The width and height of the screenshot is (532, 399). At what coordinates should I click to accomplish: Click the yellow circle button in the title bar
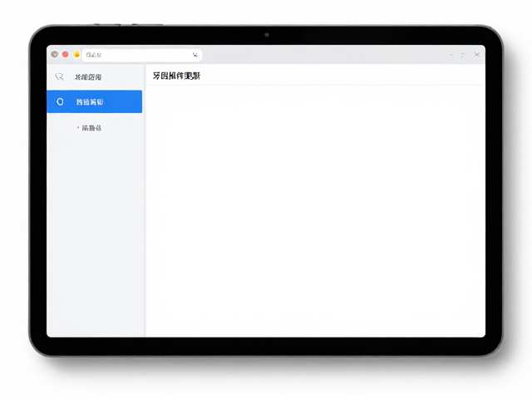pos(76,54)
